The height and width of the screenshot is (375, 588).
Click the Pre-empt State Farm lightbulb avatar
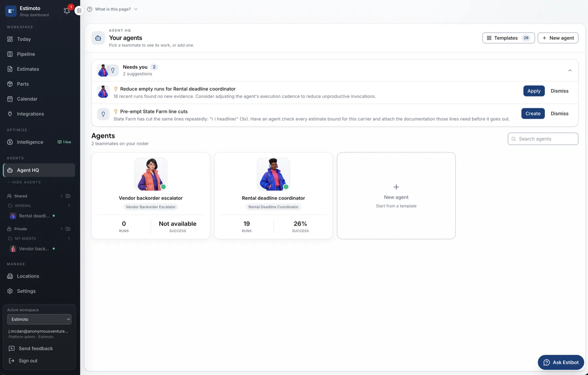click(103, 114)
